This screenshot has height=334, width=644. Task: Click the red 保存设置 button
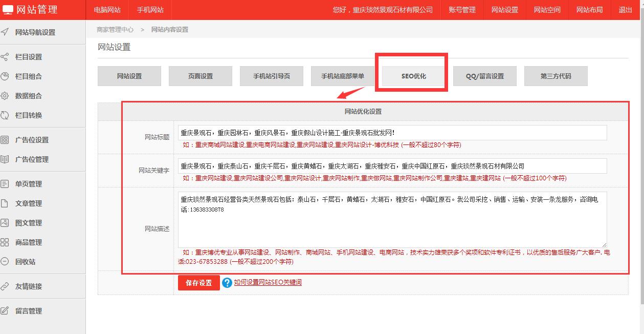[199, 283]
